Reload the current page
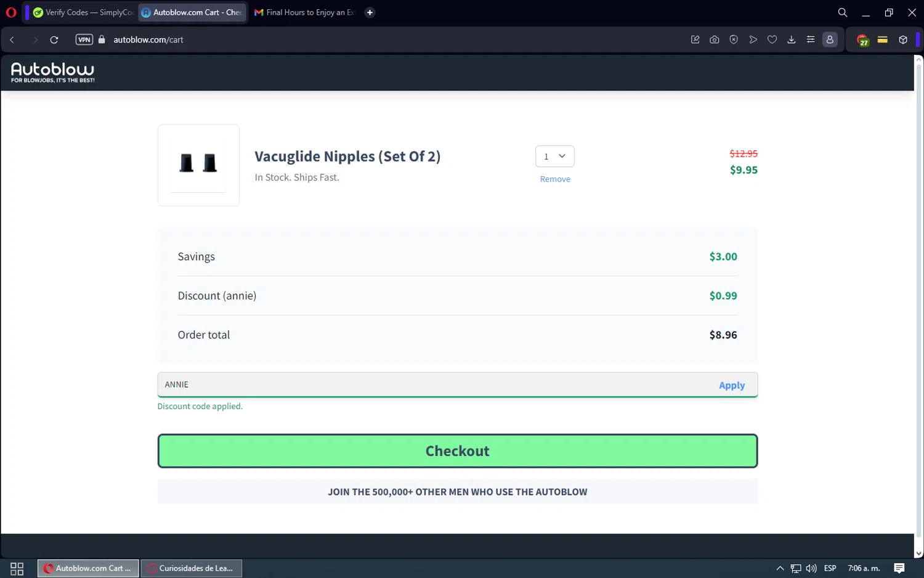This screenshot has height=578, width=924. pos(54,39)
